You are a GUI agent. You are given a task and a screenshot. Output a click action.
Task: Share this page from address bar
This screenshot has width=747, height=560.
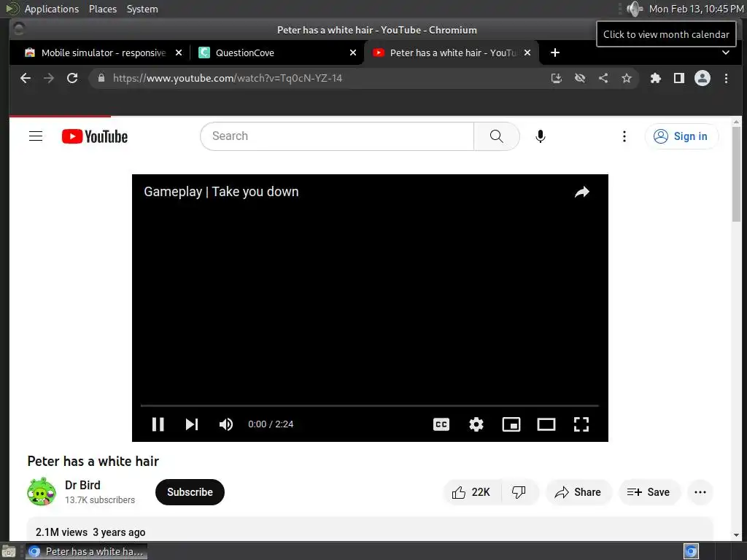tap(603, 78)
